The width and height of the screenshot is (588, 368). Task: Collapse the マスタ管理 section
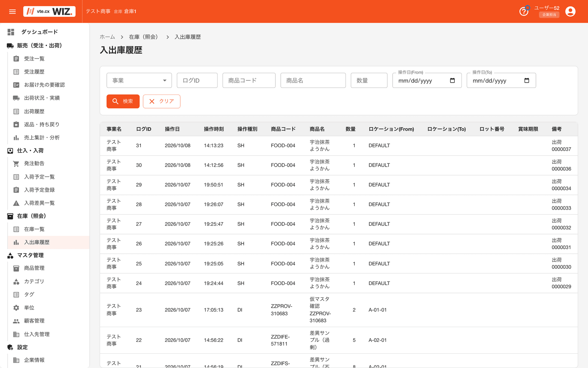(30, 255)
